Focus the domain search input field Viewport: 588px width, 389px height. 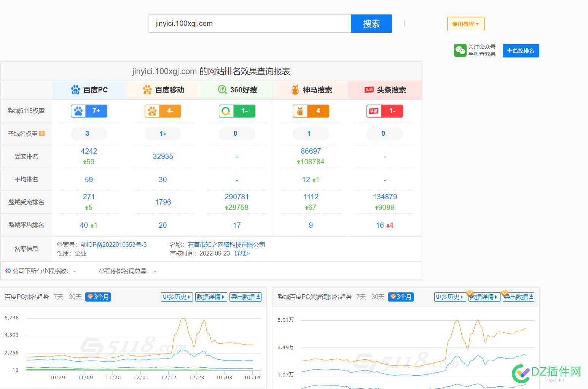[x=250, y=24]
